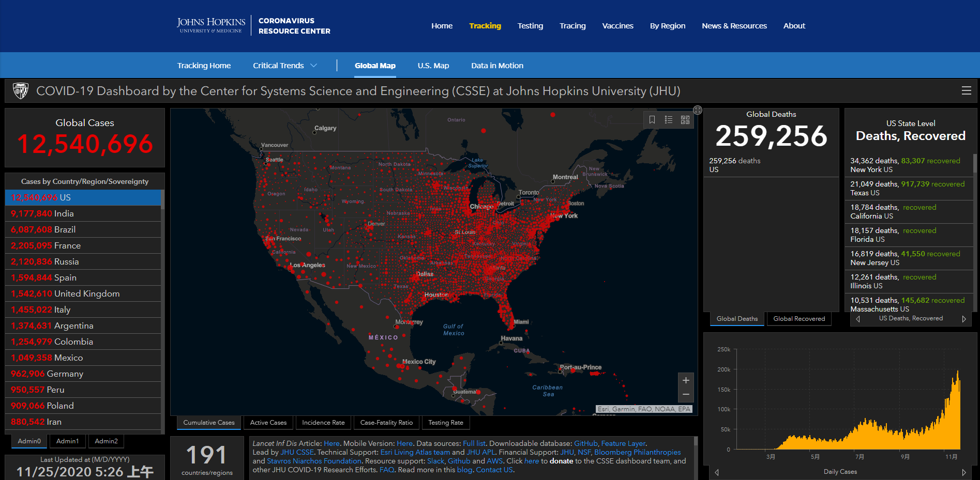Switch to the Admin0 tab

(x=29, y=441)
